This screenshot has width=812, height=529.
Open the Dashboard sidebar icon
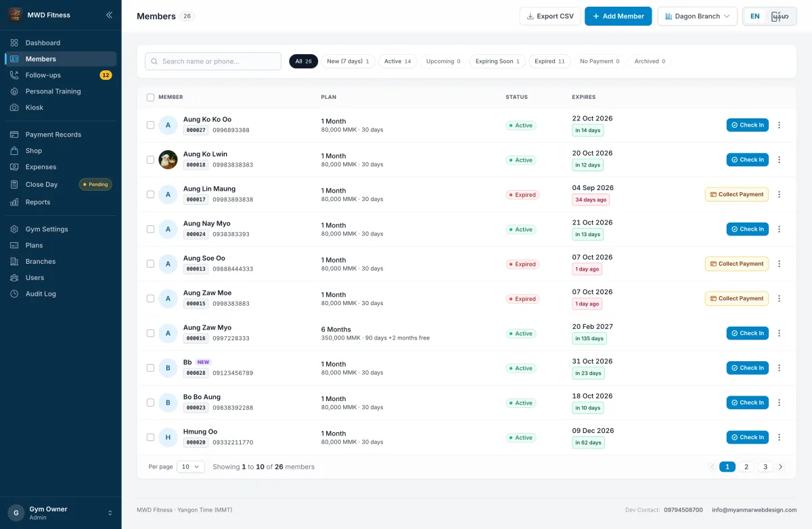(14, 43)
